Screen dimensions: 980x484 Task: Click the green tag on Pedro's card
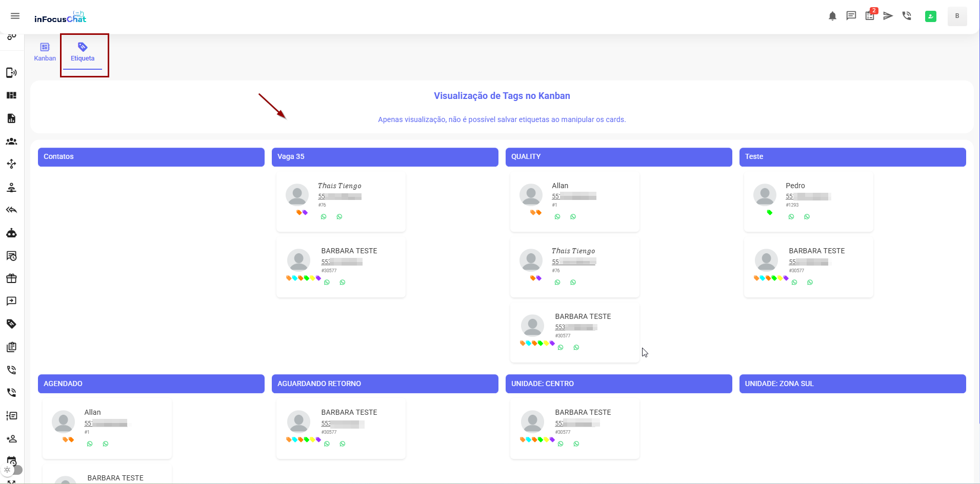point(769,212)
